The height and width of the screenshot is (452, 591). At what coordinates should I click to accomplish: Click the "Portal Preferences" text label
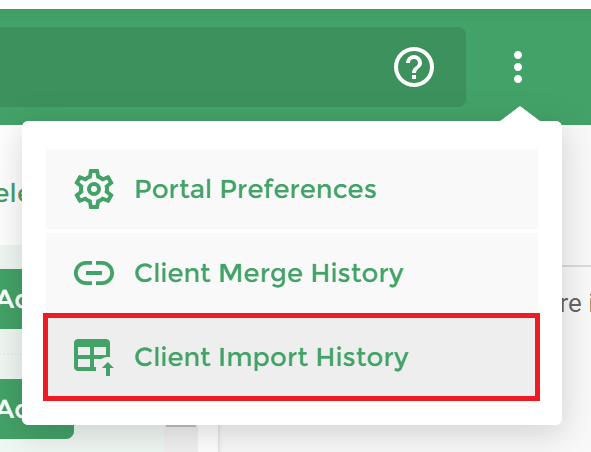[x=256, y=189]
